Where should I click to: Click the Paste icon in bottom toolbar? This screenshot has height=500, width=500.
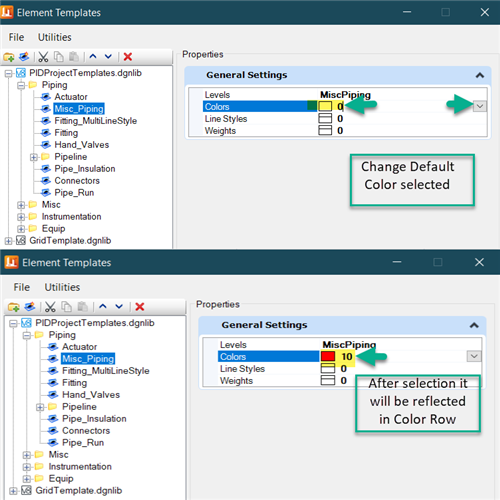pyautogui.click(x=82, y=307)
